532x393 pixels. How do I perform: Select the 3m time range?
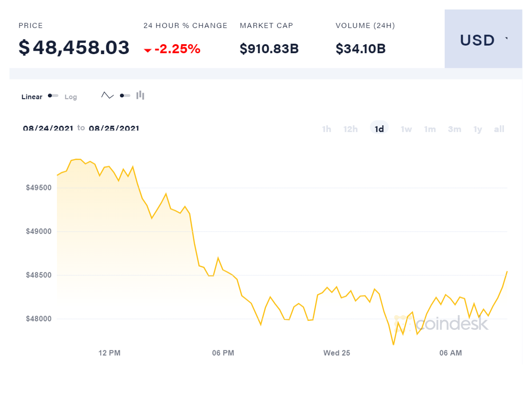[x=455, y=129]
